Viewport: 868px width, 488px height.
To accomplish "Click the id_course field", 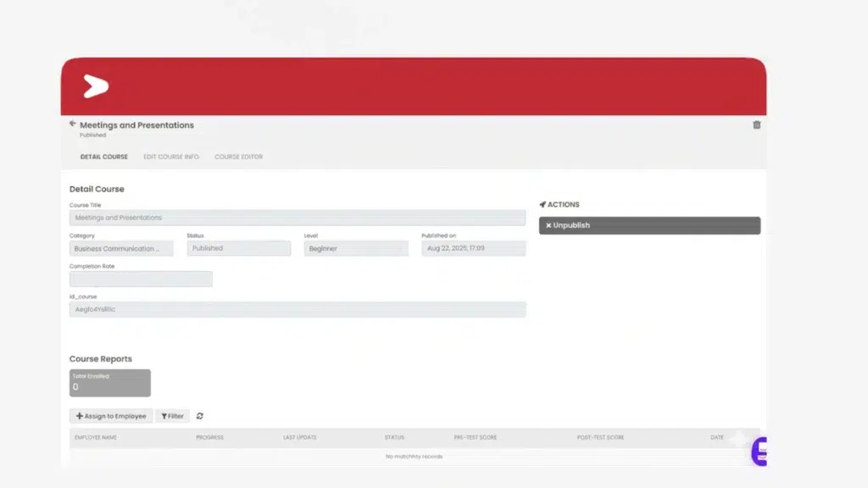I will coord(297,309).
